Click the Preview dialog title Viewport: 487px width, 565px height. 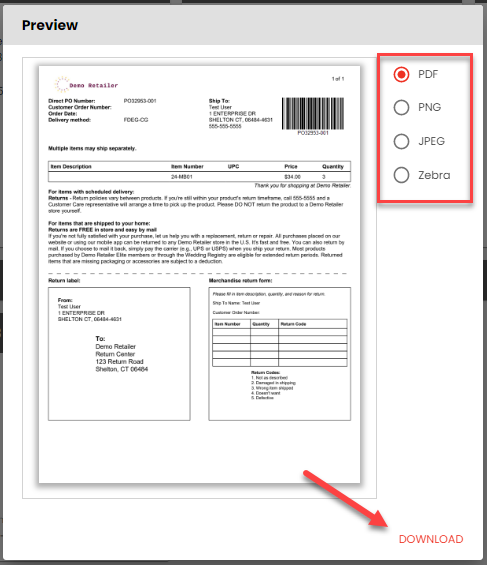[50, 25]
